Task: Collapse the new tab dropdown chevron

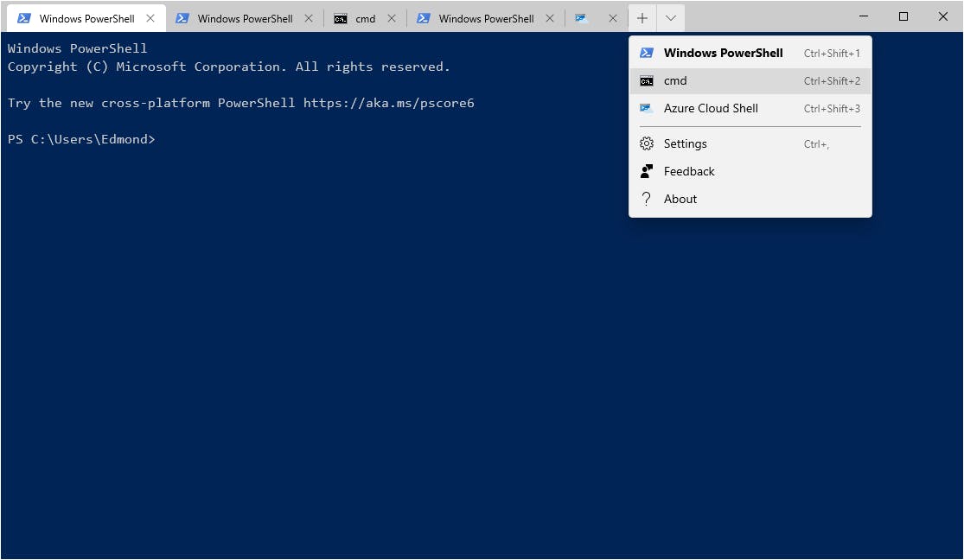Action: 671,18
